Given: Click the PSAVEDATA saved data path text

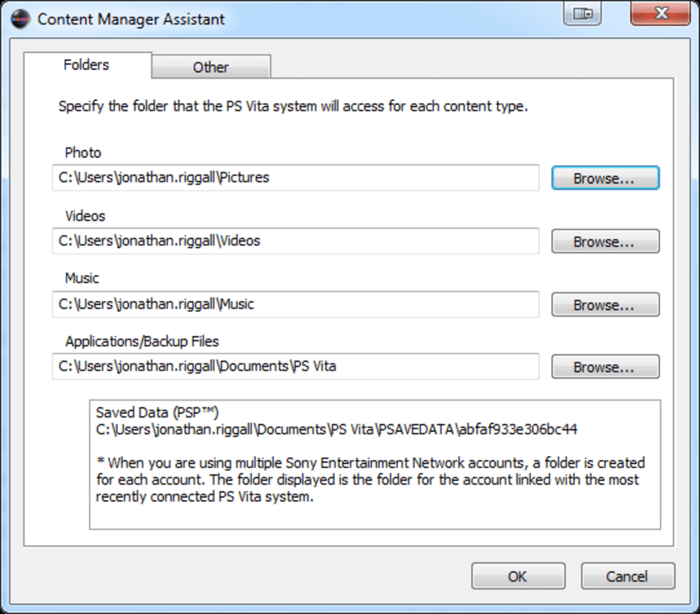Looking at the screenshot, I should [x=336, y=430].
